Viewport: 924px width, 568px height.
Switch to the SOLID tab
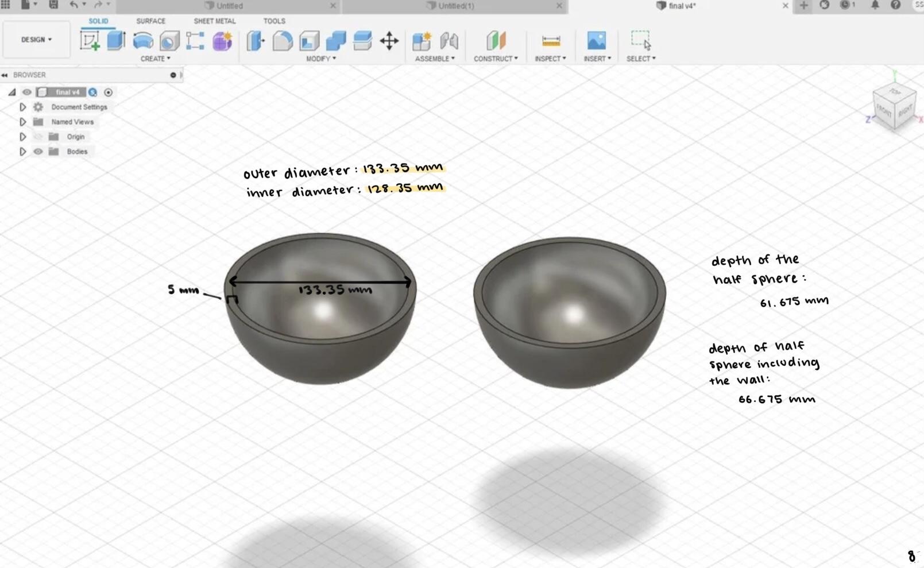coord(98,21)
